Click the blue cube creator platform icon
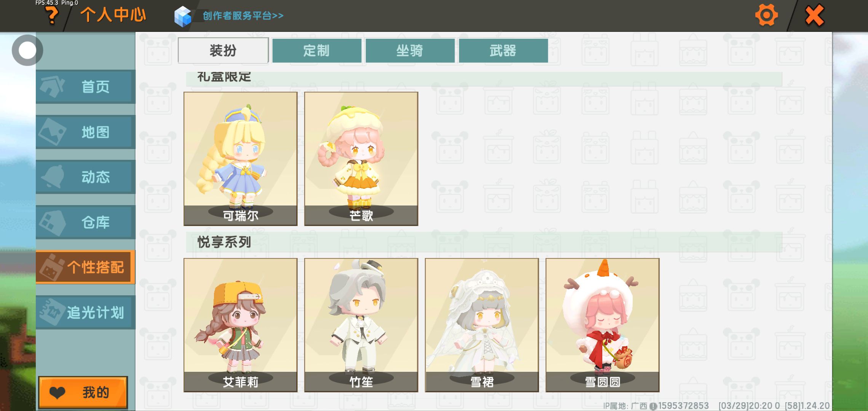 point(183,16)
